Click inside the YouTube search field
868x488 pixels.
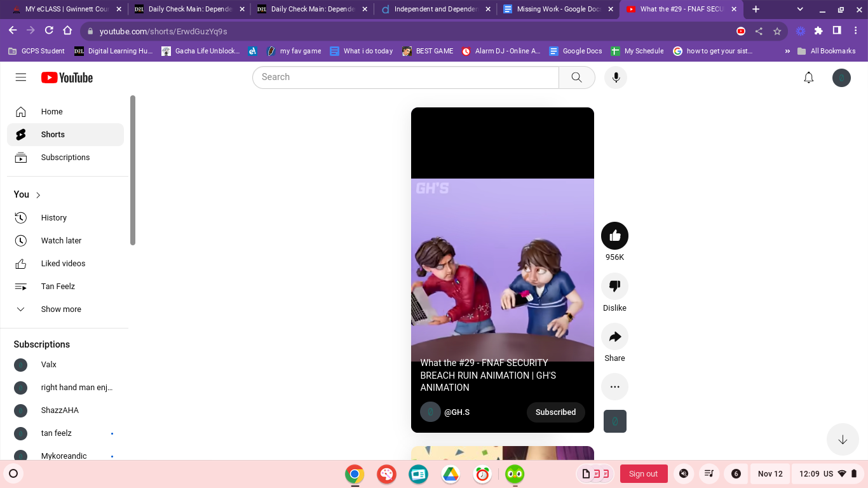click(x=405, y=78)
